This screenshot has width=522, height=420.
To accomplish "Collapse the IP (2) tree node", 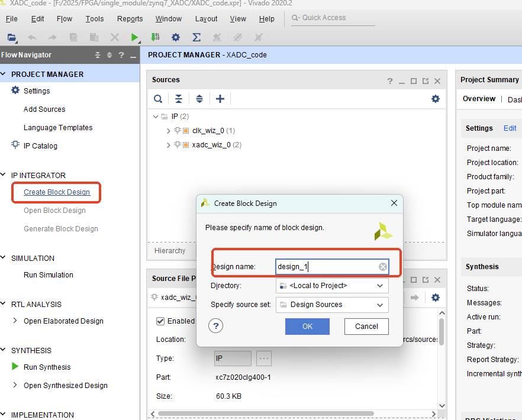I will (156, 117).
